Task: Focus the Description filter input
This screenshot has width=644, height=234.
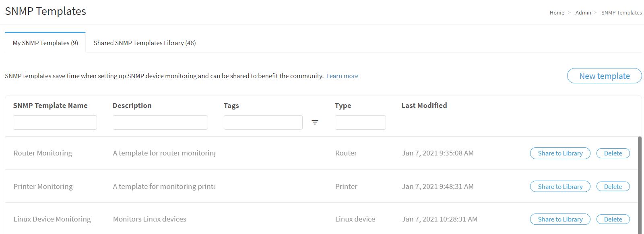Action: pyautogui.click(x=160, y=122)
